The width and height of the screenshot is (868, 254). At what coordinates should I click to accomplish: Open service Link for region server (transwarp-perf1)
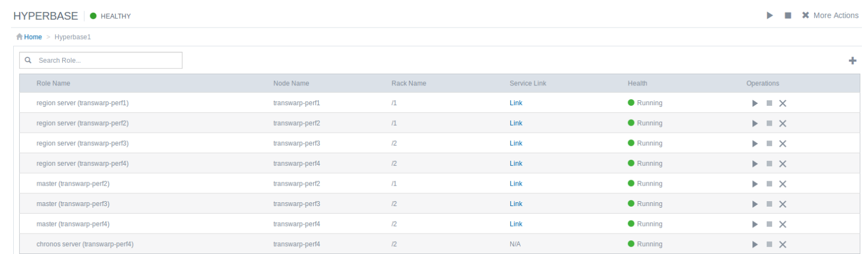516,103
